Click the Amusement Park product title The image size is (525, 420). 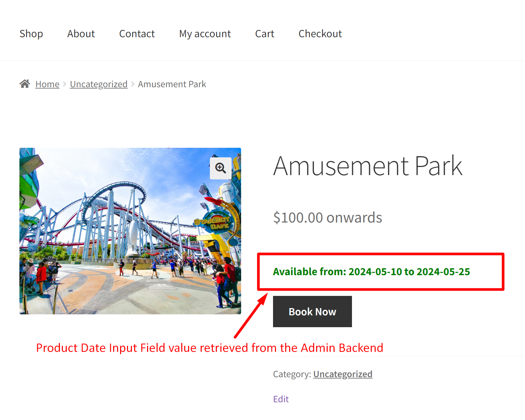click(368, 166)
